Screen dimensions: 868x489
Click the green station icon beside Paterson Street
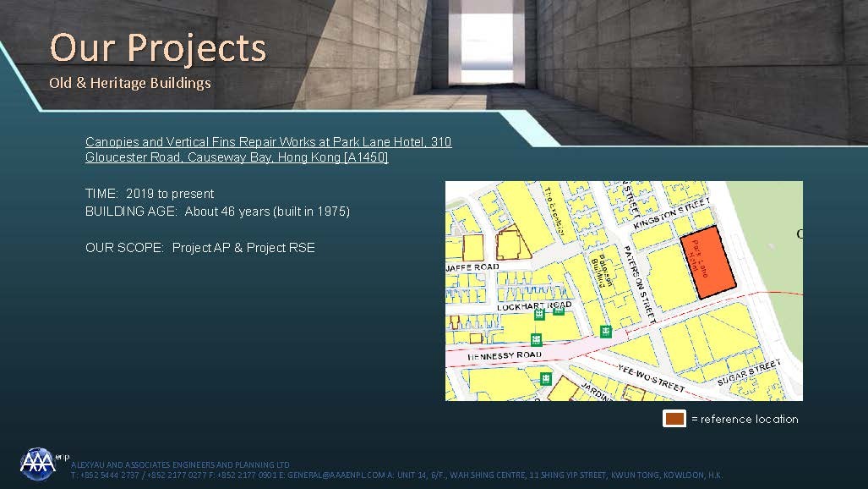click(605, 331)
